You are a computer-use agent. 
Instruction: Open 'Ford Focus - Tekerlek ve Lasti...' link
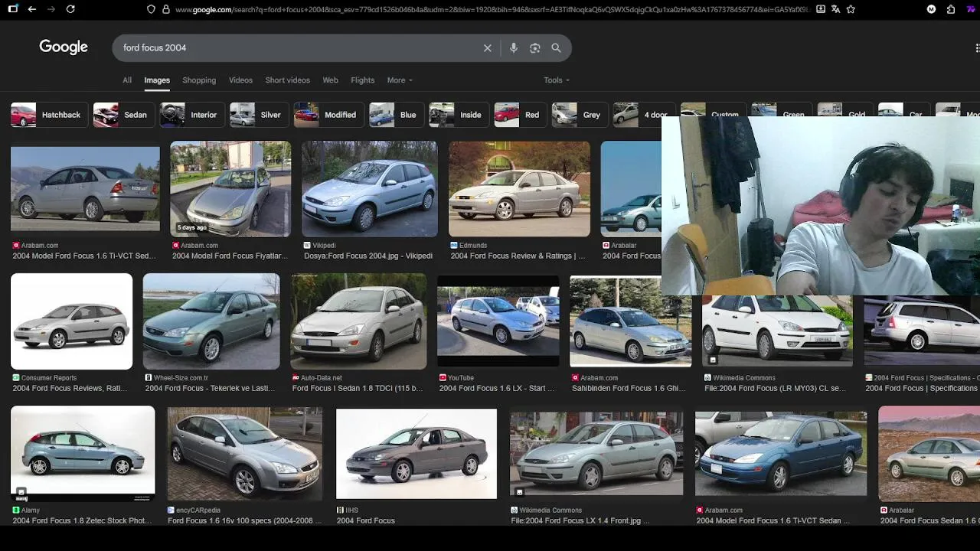(210, 388)
